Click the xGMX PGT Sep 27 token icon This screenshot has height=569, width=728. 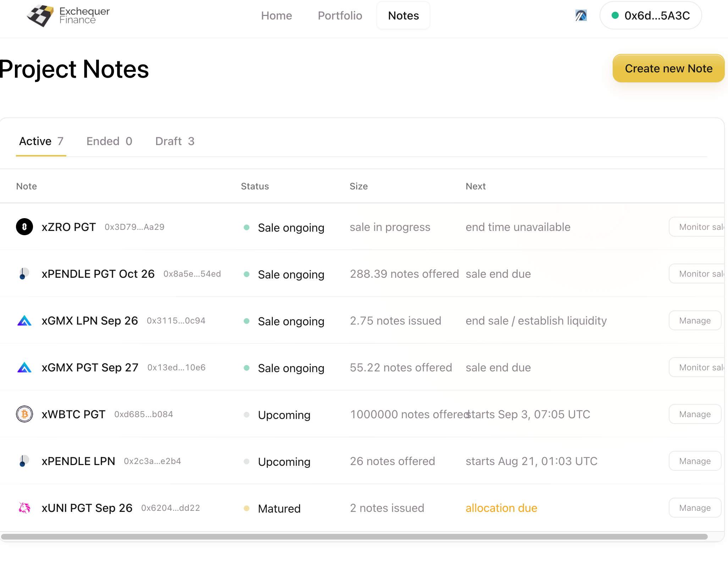(24, 368)
